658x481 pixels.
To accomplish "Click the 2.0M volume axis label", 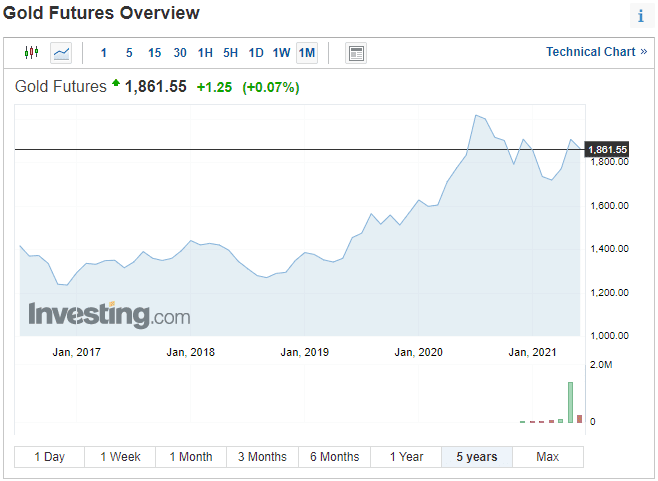I will click(601, 365).
